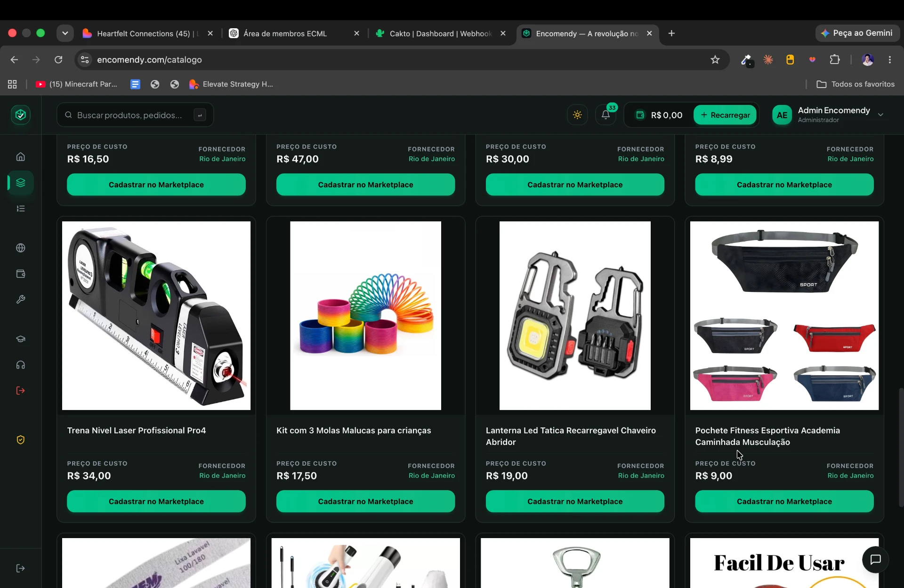Click the red exit sidebar icon

pos(20,391)
